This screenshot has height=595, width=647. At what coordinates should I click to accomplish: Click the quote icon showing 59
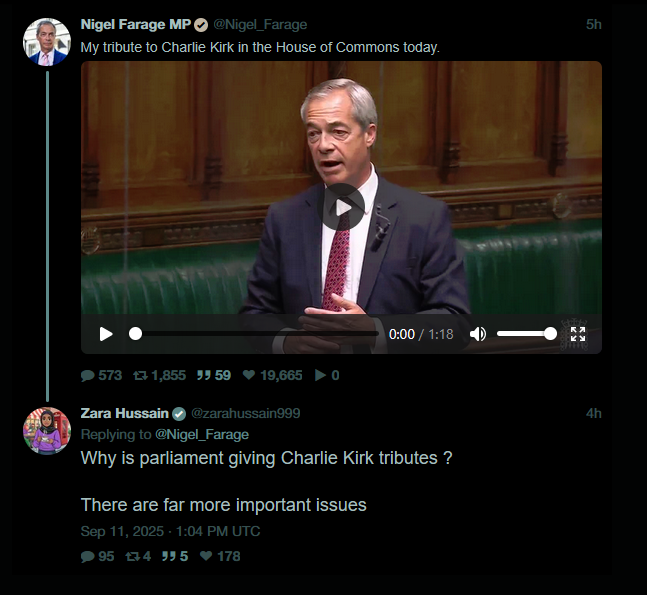pyautogui.click(x=203, y=375)
